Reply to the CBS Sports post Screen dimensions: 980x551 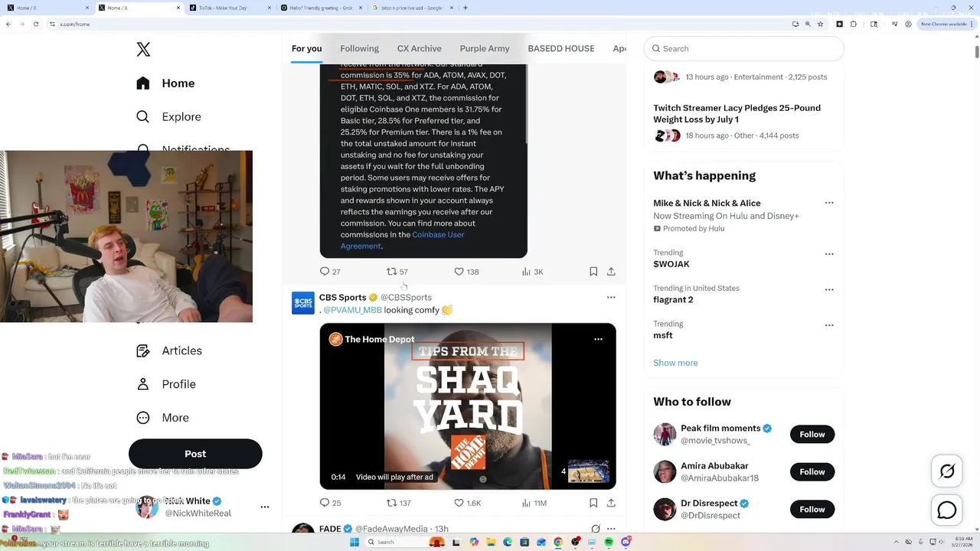(330, 503)
